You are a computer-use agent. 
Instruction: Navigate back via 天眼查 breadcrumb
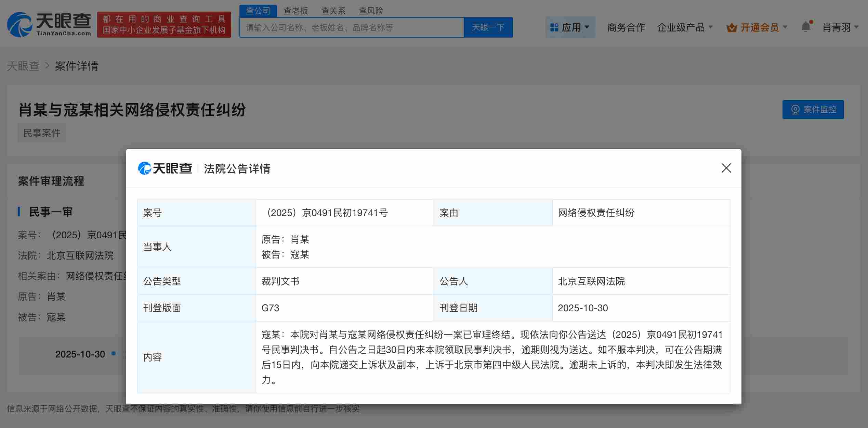[23, 66]
